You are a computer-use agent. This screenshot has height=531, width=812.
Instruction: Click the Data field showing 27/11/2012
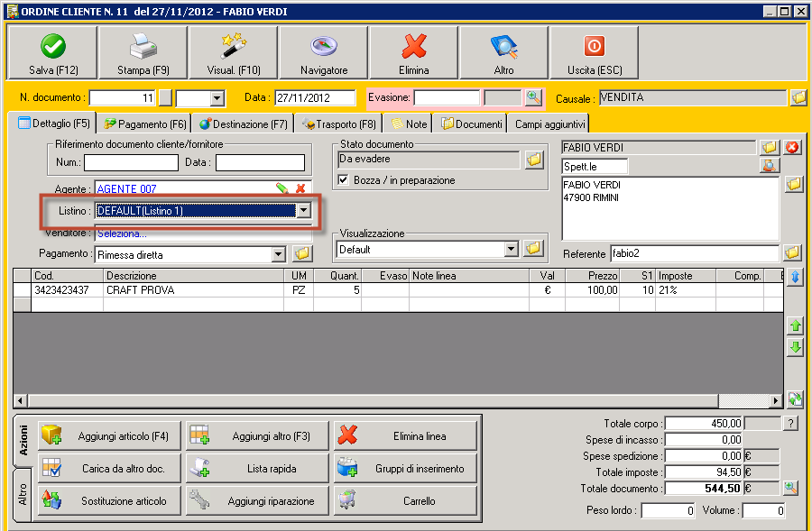(315, 97)
